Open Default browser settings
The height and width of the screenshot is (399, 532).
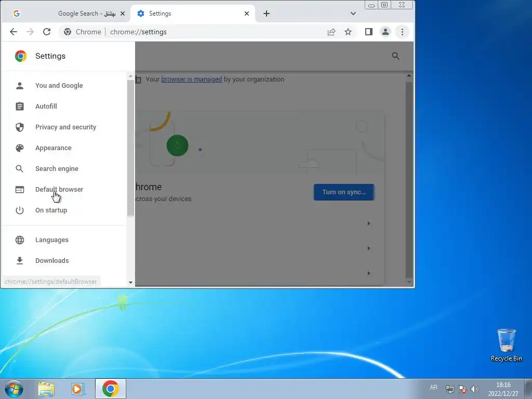pyautogui.click(x=64, y=190)
